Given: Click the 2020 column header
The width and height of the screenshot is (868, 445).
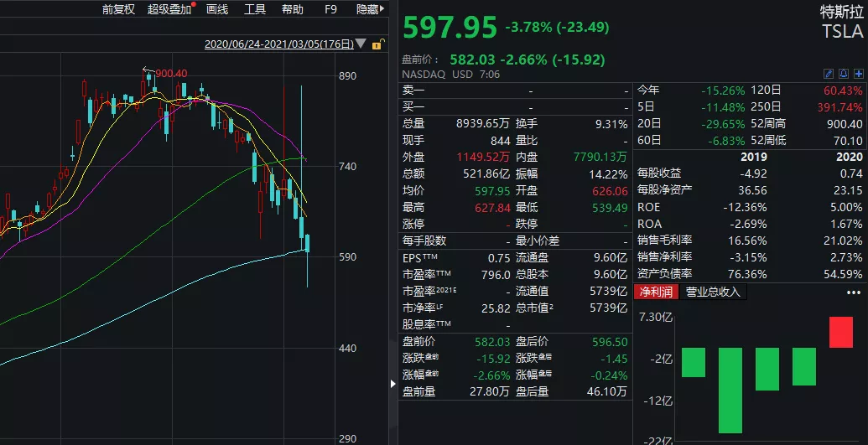Looking at the screenshot, I should [850, 158].
